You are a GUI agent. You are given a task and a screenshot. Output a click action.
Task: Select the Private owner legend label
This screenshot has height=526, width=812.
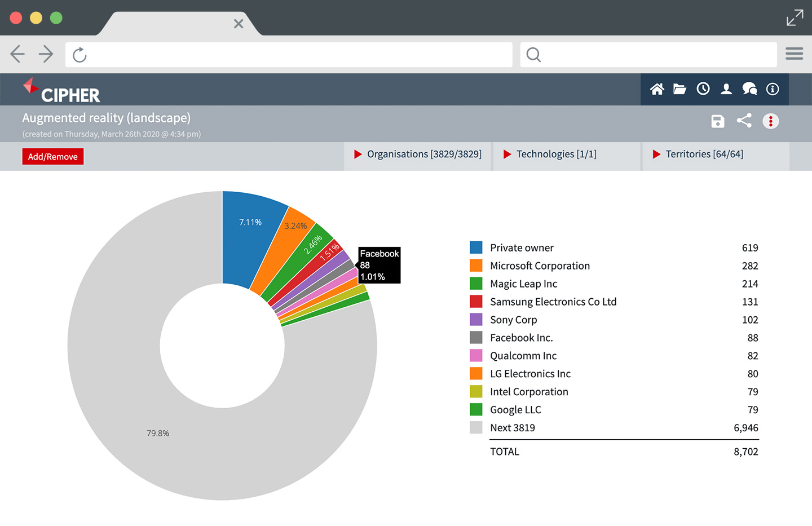[x=522, y=248]
